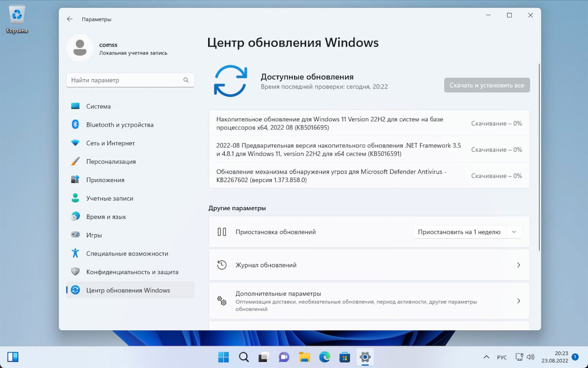Click the Wi-Fi network icon in sidebar
588x368 pixels.
(x=75, y=143)
